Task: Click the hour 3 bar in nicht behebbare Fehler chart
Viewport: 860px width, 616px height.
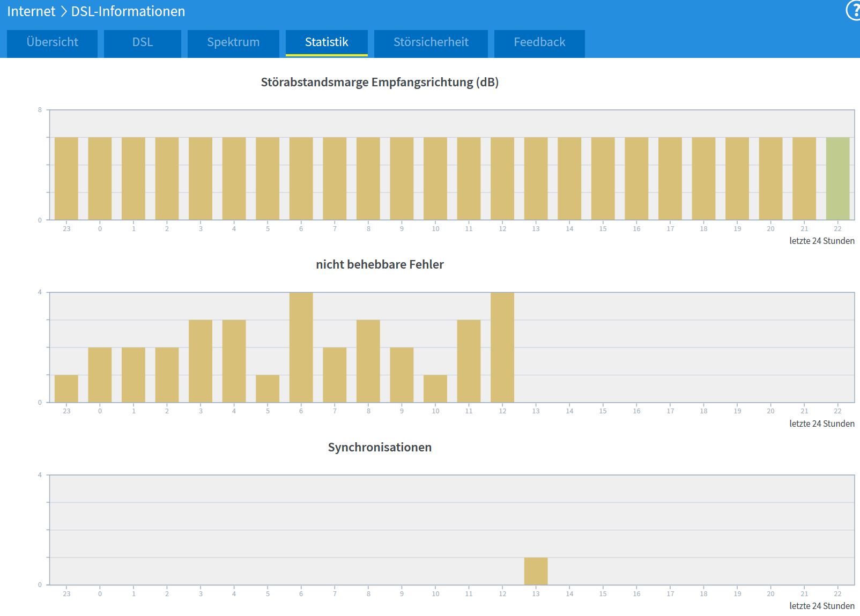Action: (x=201, y=361)
